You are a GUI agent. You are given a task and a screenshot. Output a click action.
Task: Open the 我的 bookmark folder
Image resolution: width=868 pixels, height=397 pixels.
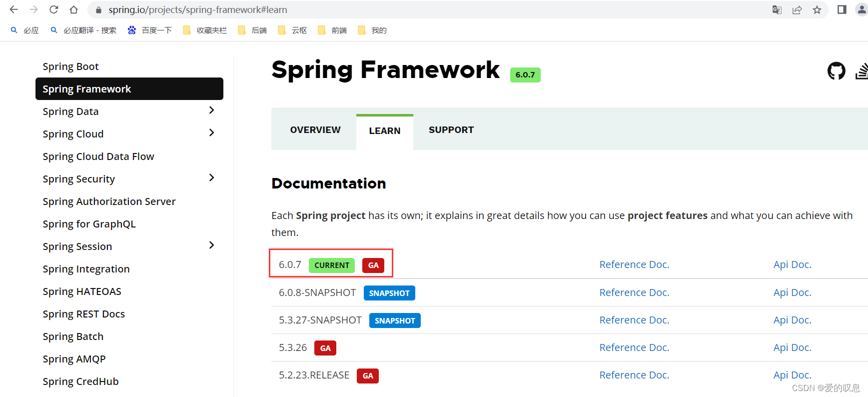tap(372, 30)
